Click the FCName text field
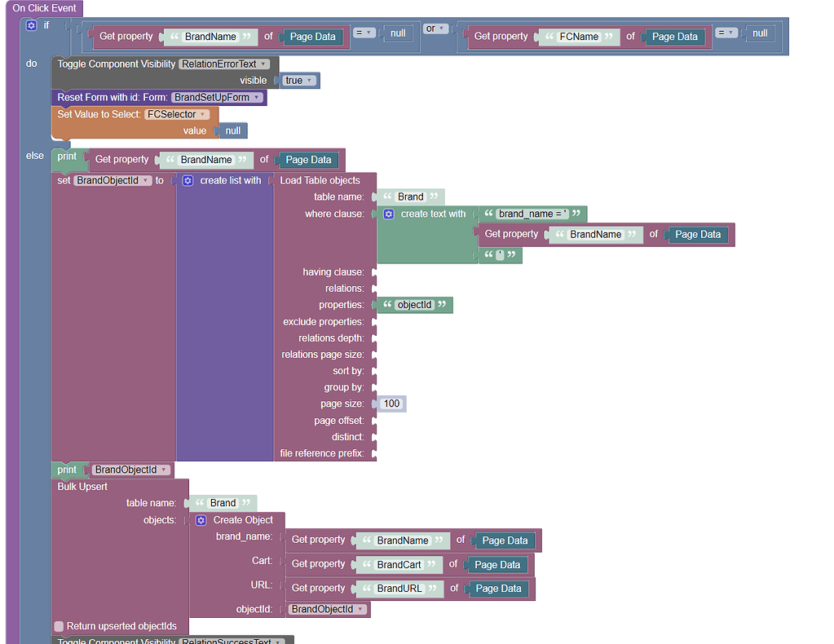 pyautogui.click(x=579, y=36)
